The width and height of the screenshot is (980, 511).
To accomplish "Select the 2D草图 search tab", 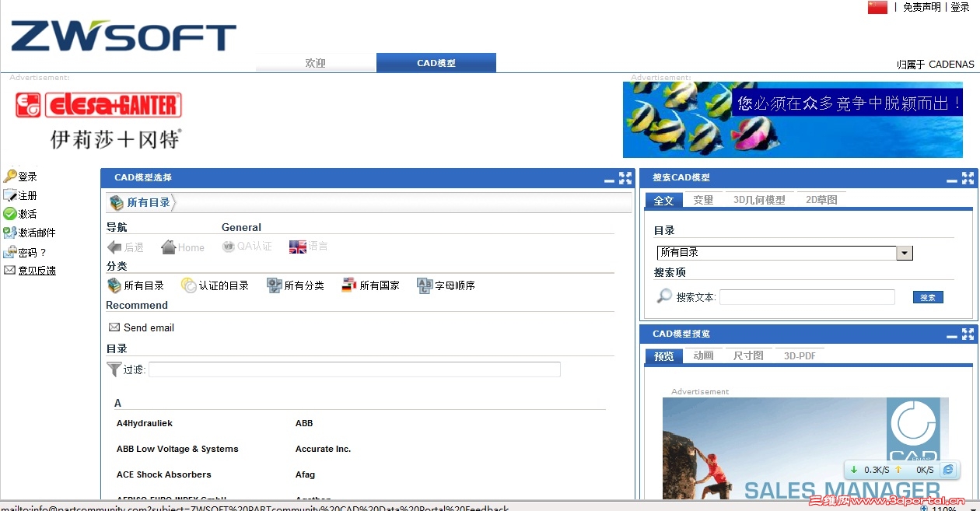I will [x=821, y=200].
